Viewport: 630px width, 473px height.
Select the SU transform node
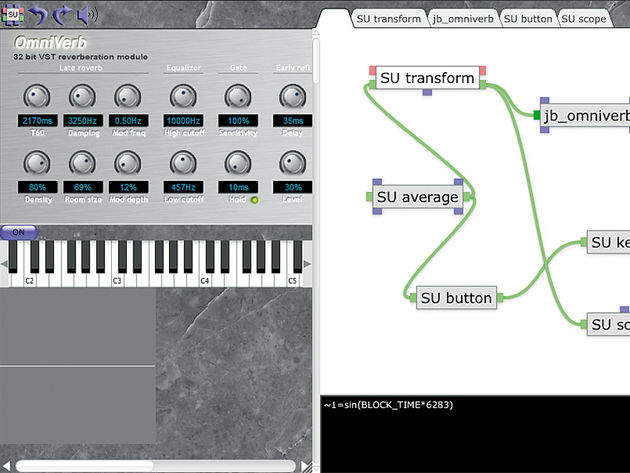(x=428, y=78)
